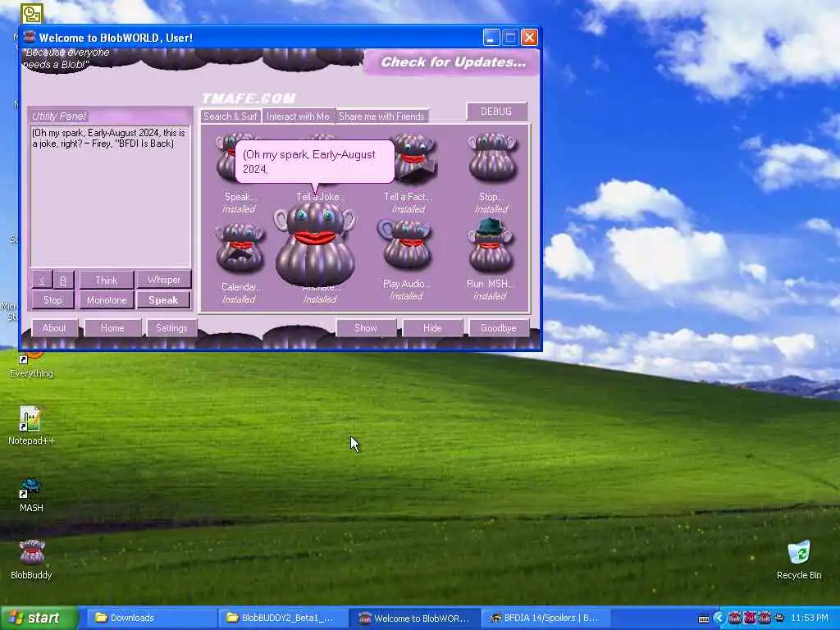The height and width of the screenshot is (630, 840).
Task: Click the DEBUG button
Action: tap(496, 112)
